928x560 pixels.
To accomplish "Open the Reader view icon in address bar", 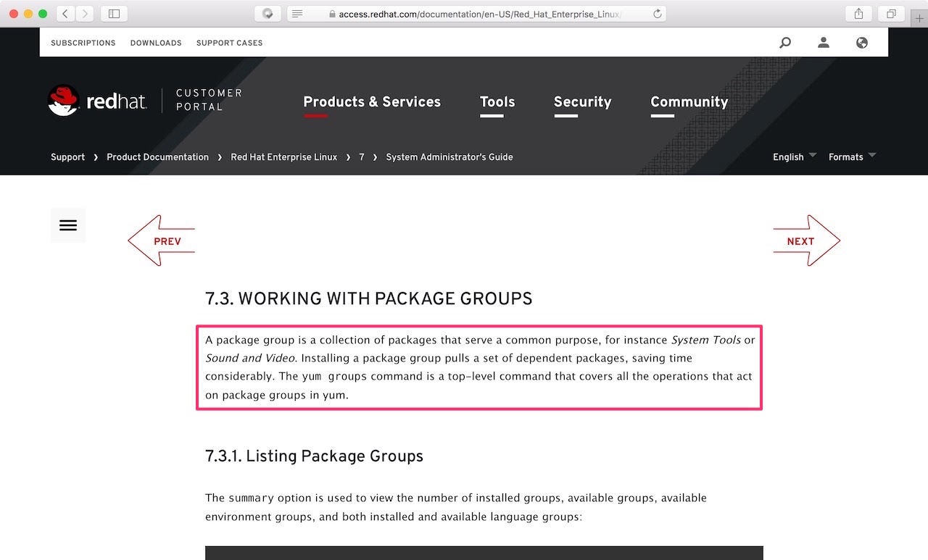I will [x=297, y=14].
